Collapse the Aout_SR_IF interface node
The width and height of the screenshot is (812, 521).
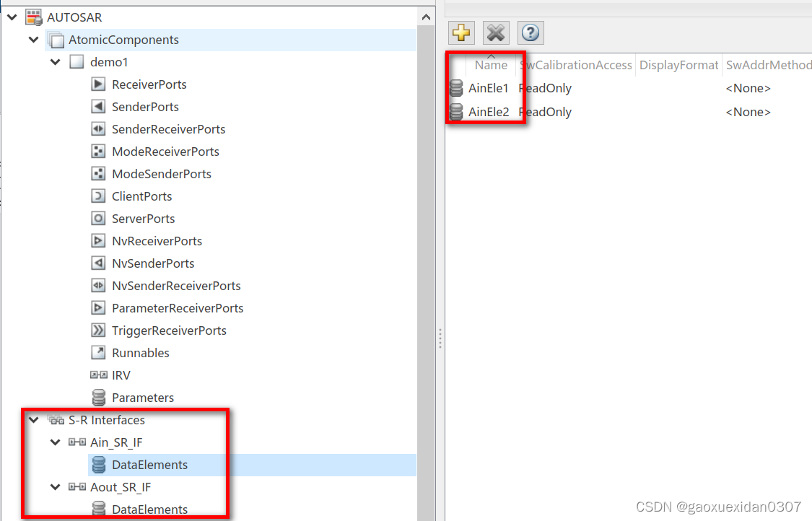click(x=56, y=487)
